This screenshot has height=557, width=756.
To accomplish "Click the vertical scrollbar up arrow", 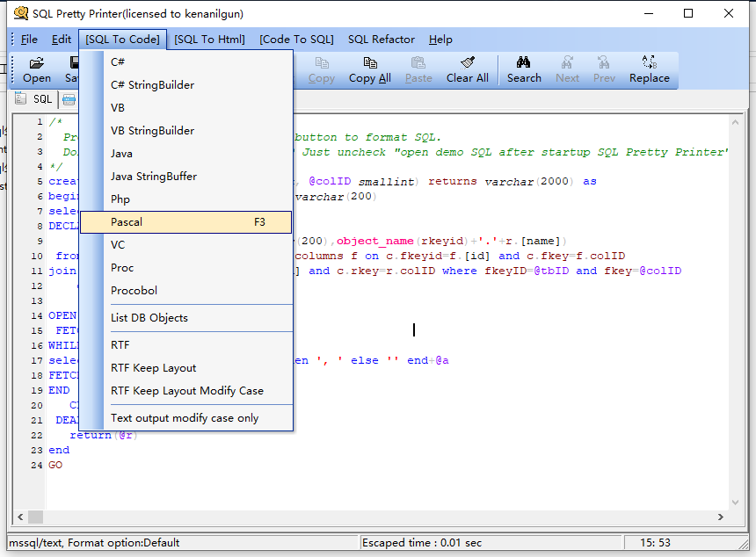I will pyautogui.click(x=735, y=122).
